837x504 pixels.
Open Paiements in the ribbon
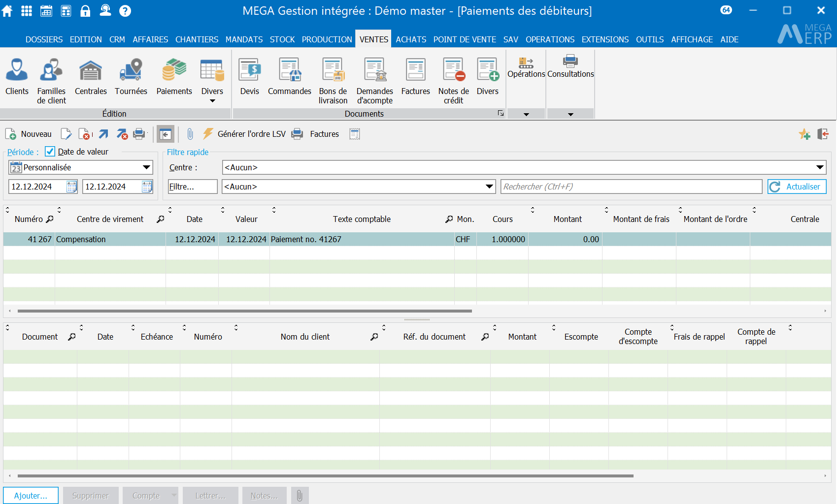point(174,77)
